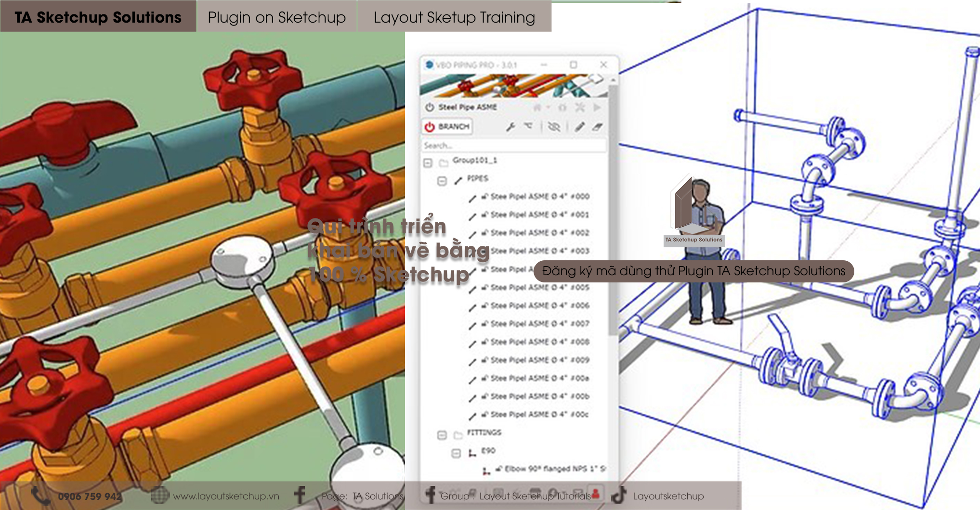
Task: Select the eraser tool in the toolbar
Action: tap(597, 127)
